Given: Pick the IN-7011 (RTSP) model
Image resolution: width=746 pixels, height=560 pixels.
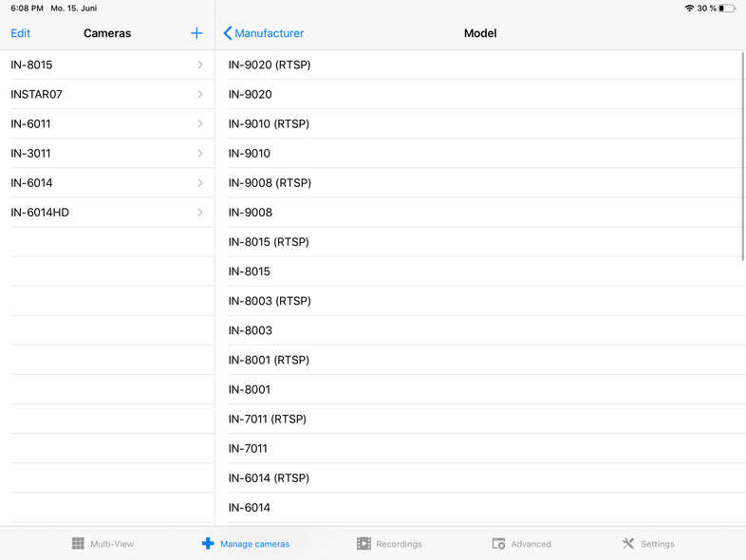Looking at the screenshot, I should (x=268, y=419).
